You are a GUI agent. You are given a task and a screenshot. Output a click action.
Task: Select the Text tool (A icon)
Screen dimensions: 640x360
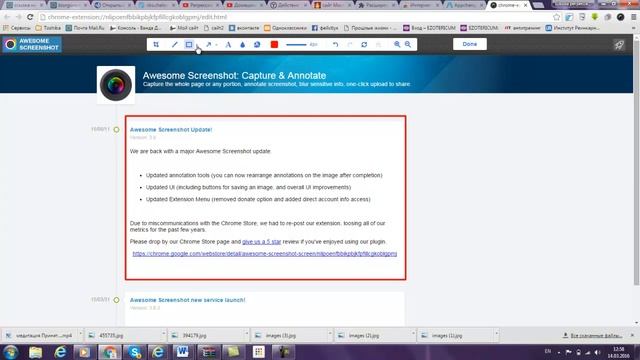coord(228,44)
